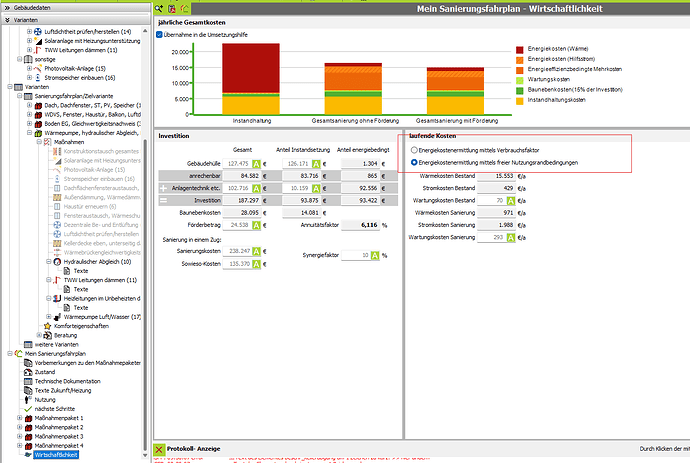This screenshot has height=463, width=690.
Task: Click the person icon beside Nutzung
Action: (x=28, y=400)
